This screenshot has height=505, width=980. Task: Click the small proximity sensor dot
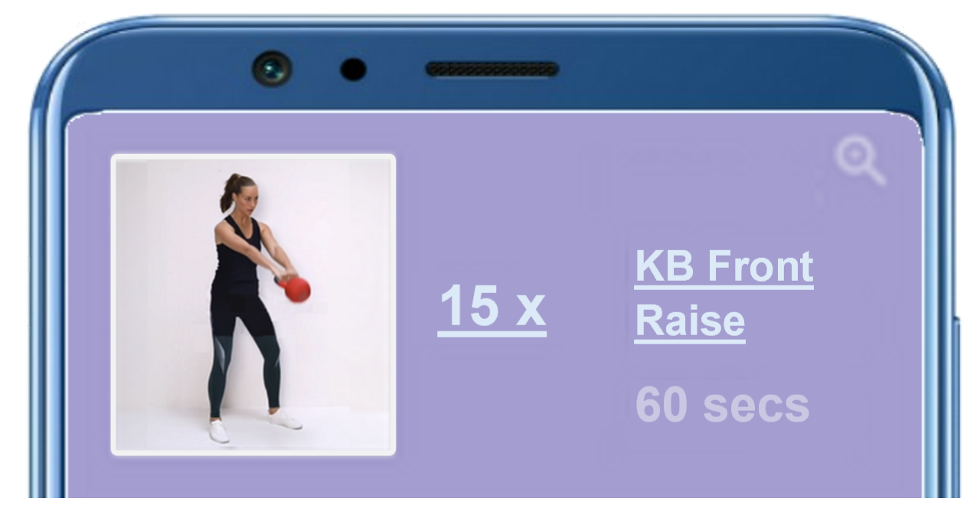(353, 70)
